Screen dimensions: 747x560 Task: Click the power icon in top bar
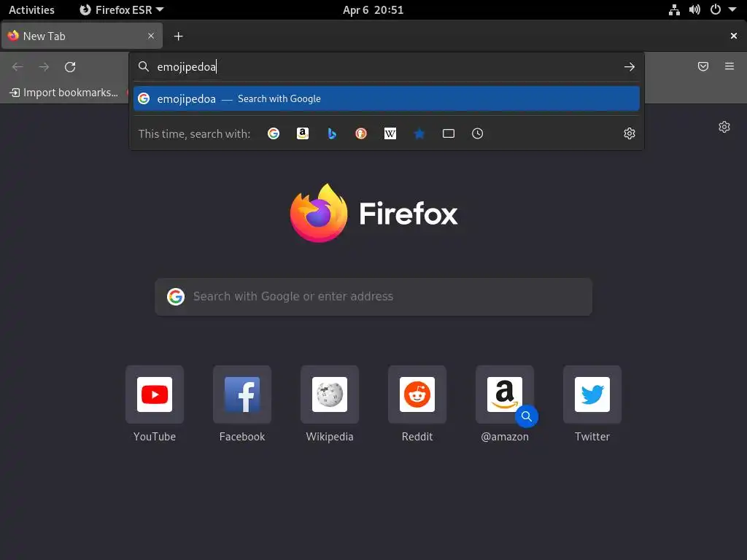coord(716,9)
